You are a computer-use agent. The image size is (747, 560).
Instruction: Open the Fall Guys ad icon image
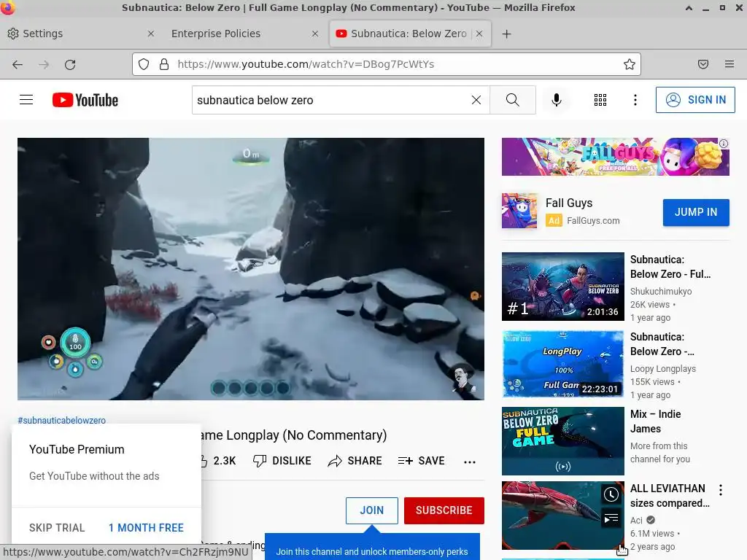[x=519, y=211]
